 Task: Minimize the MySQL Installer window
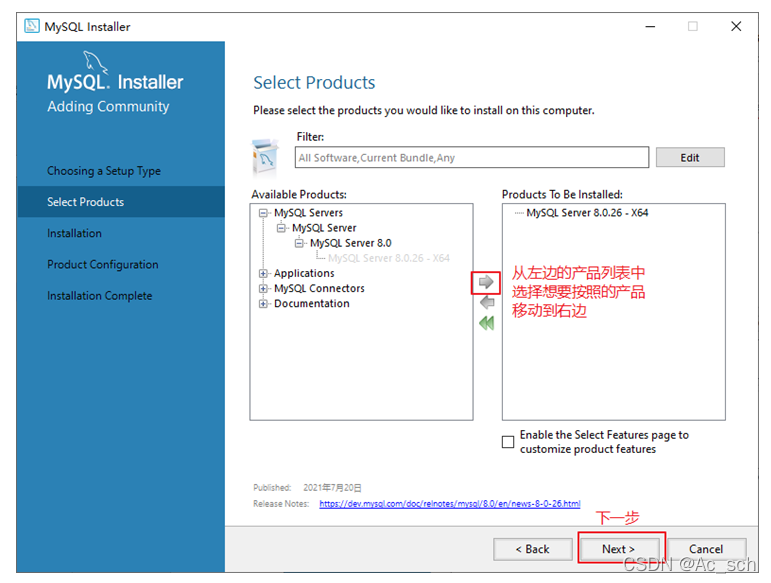coord(650,27)
